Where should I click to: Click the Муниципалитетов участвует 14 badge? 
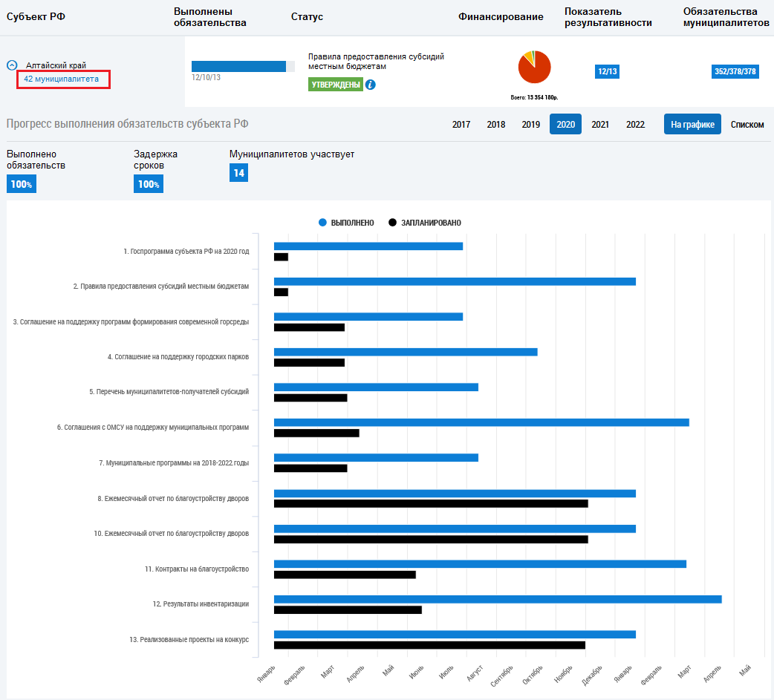coord(238,173)
